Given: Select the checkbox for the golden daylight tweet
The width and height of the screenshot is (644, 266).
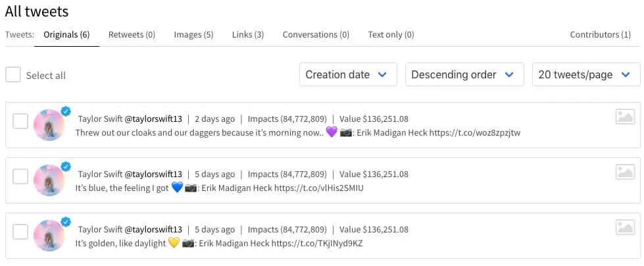Looking at the screenshot, I should click(x=20, y=232).
